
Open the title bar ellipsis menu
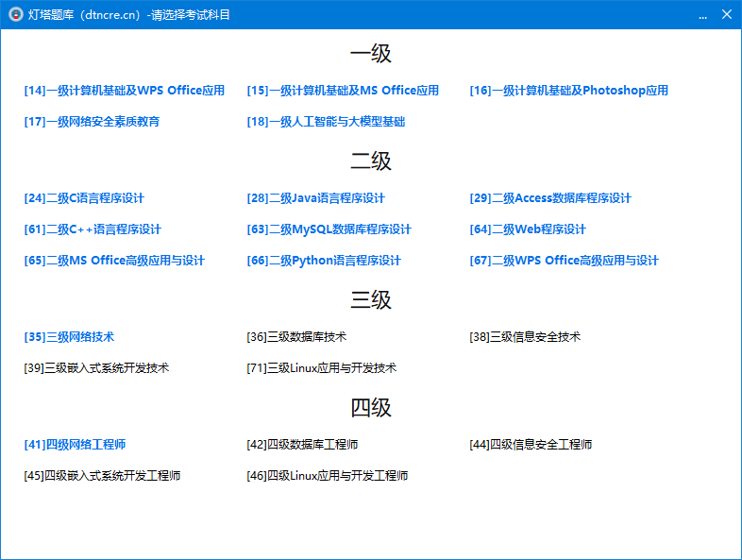702,15
